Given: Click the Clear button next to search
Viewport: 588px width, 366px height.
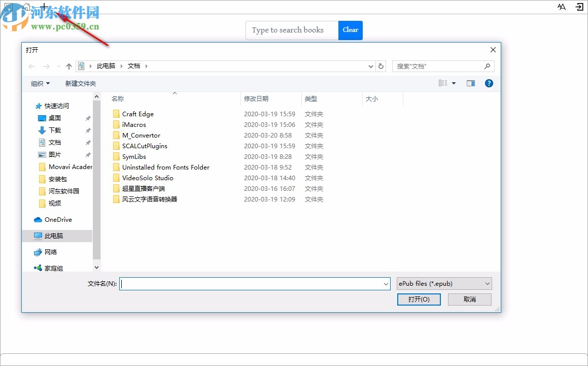Looking at the screenshot, I should pos(351,30).
